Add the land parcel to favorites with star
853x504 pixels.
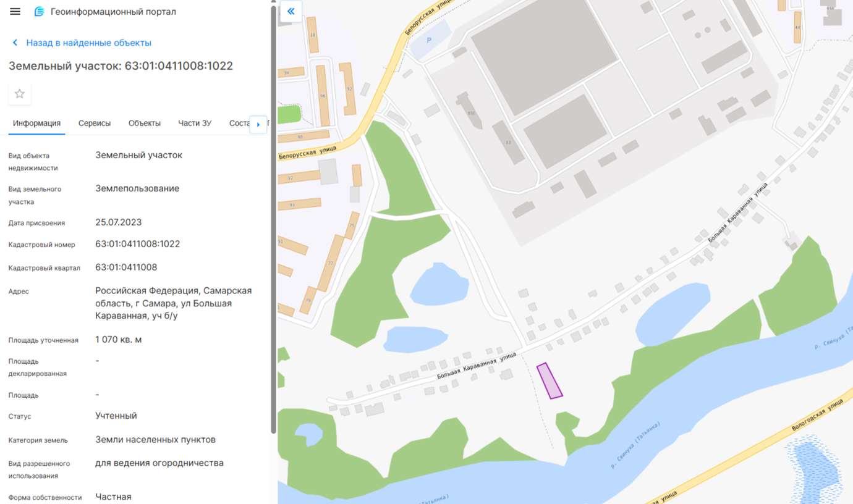pyautogui.click(x=20, y=94)
